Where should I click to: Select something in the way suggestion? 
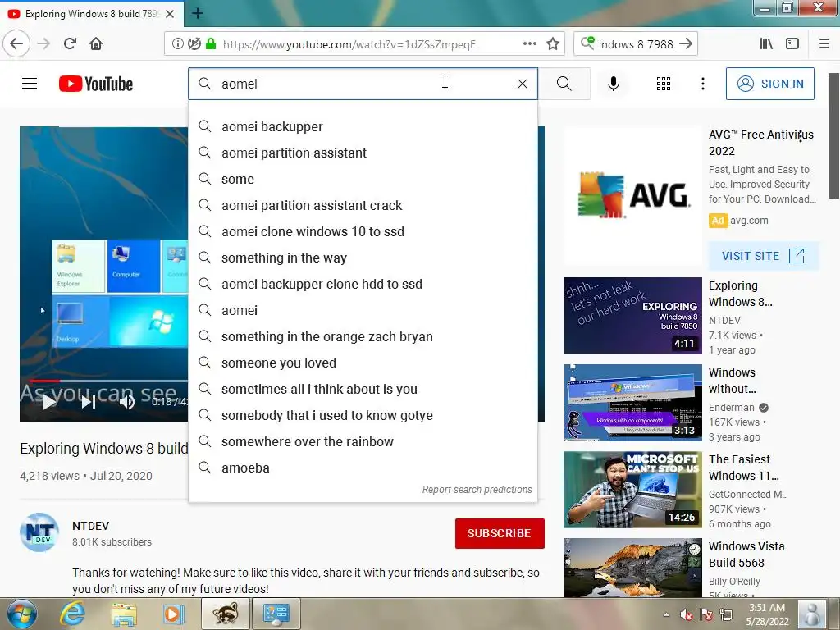(363, 258)
